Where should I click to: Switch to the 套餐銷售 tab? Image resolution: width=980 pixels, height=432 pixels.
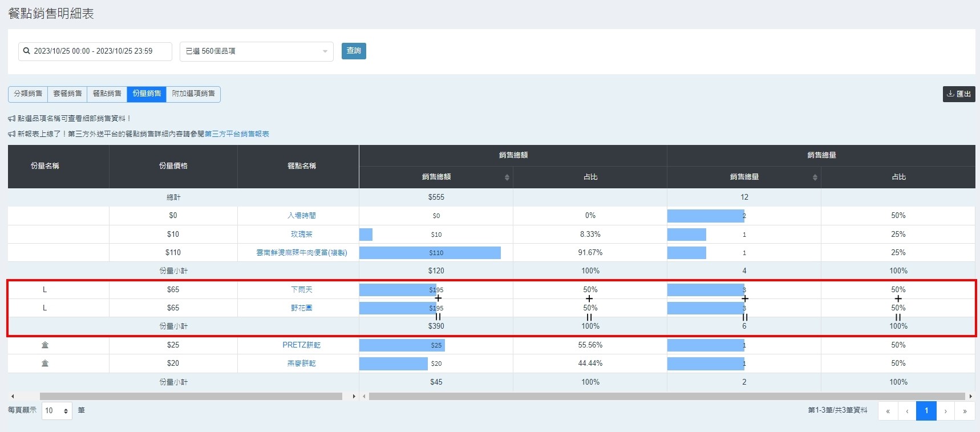67,94
